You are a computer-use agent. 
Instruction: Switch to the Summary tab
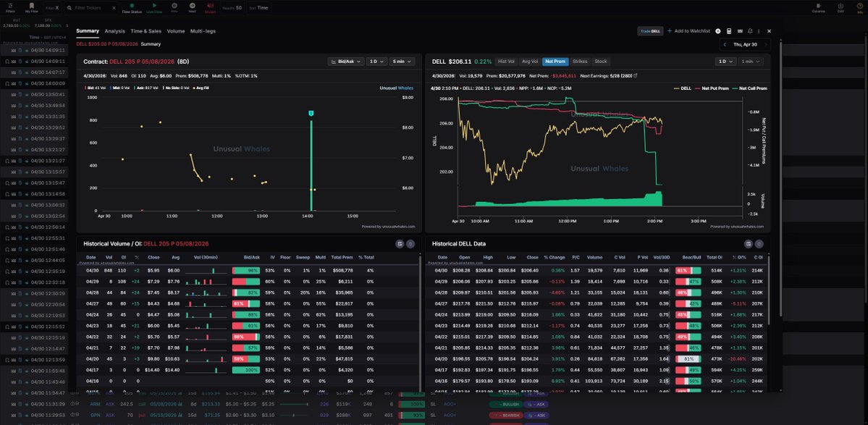tap(88, 31)
